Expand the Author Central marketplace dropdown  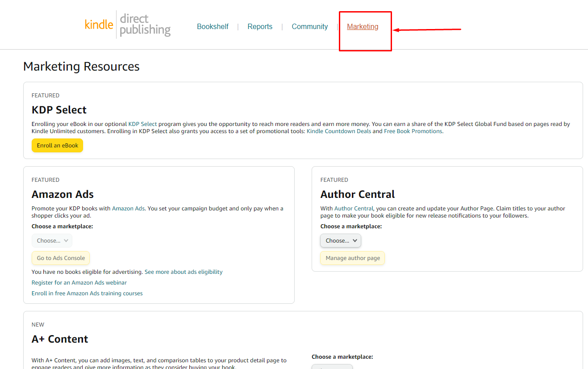pyautogui.click(x=341, y=241)
